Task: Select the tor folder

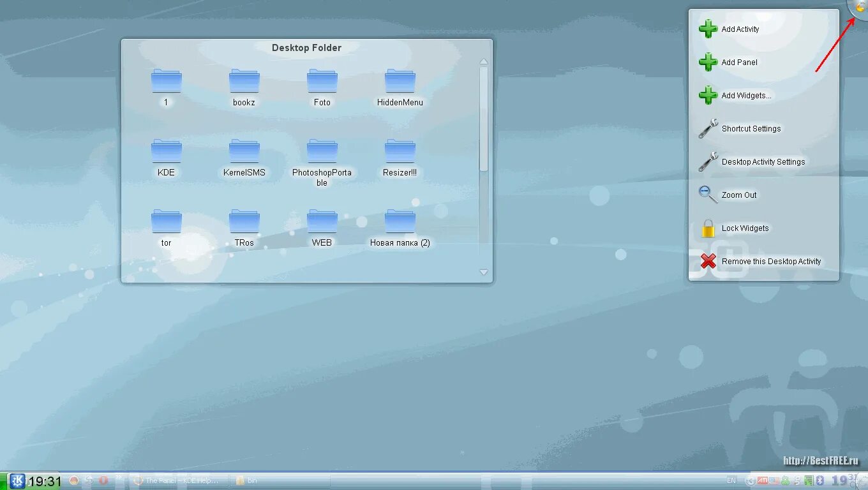Action: point(166,228)
